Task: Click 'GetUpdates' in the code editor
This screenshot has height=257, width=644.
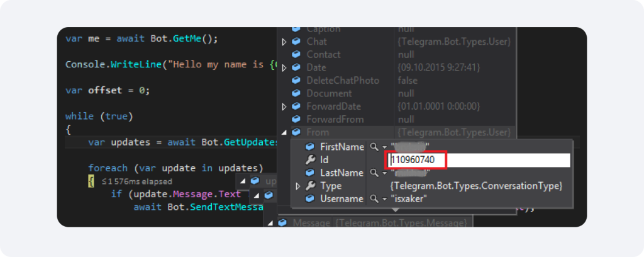Action: (x=252, y=142)
